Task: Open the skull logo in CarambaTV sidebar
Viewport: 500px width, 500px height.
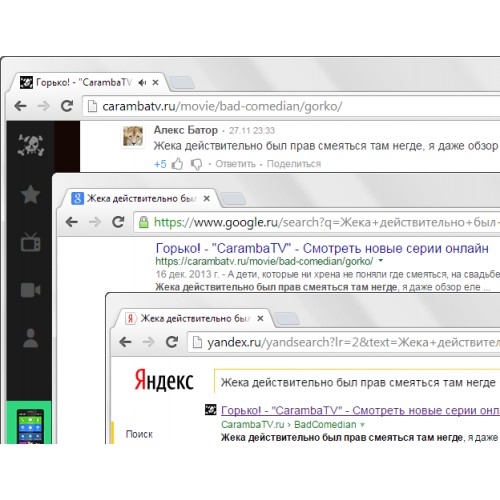Action: tap(31, 145)
